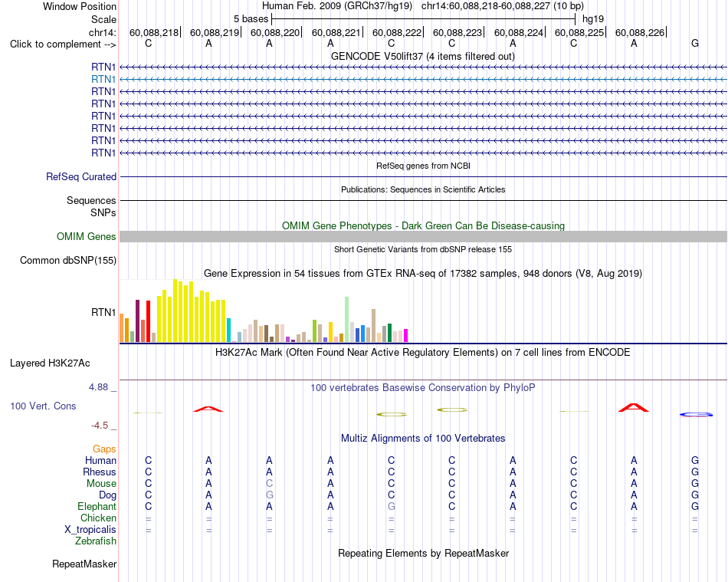
Task: Click the gray OMIM Genes track bar
Action: (423, 236)
